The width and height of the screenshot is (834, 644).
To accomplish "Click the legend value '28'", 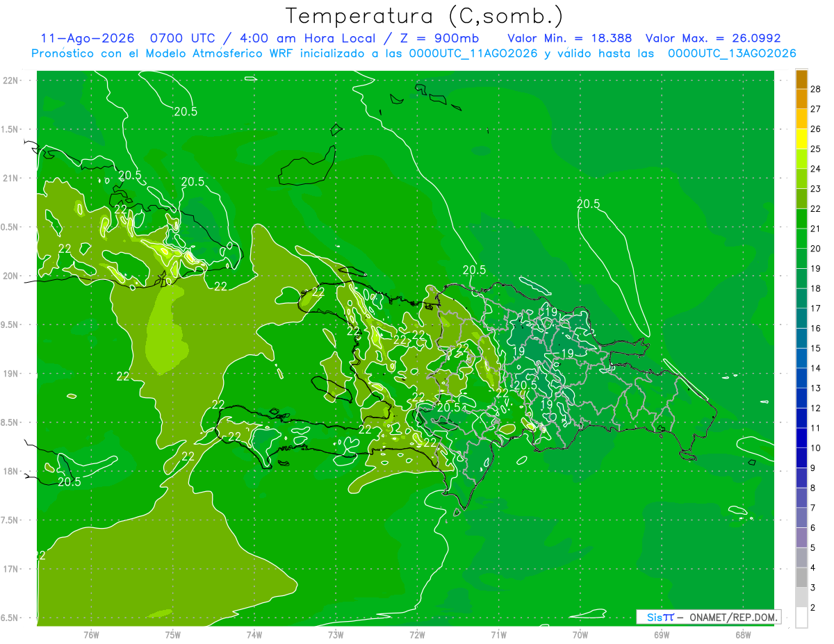I will 816,89.
